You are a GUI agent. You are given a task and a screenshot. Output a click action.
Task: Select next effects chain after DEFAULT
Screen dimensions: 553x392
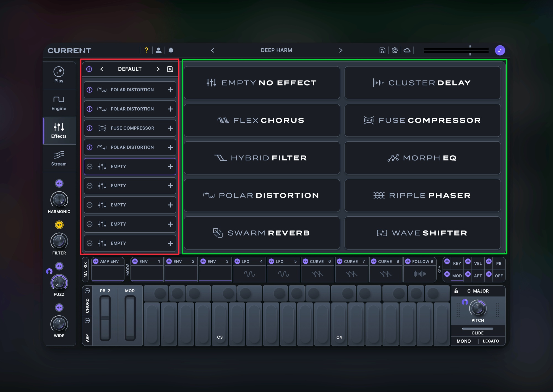click(158, 69)
